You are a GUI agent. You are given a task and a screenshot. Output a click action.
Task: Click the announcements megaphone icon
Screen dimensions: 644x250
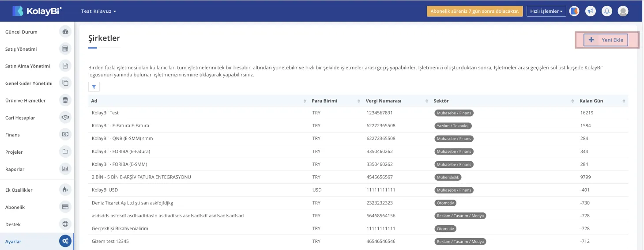coord(591,11)
